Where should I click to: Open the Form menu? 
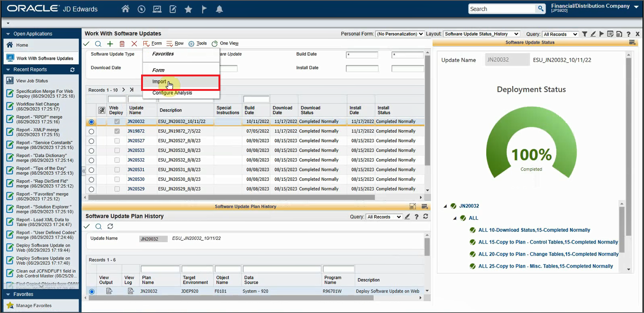click(x=153, y=43)
